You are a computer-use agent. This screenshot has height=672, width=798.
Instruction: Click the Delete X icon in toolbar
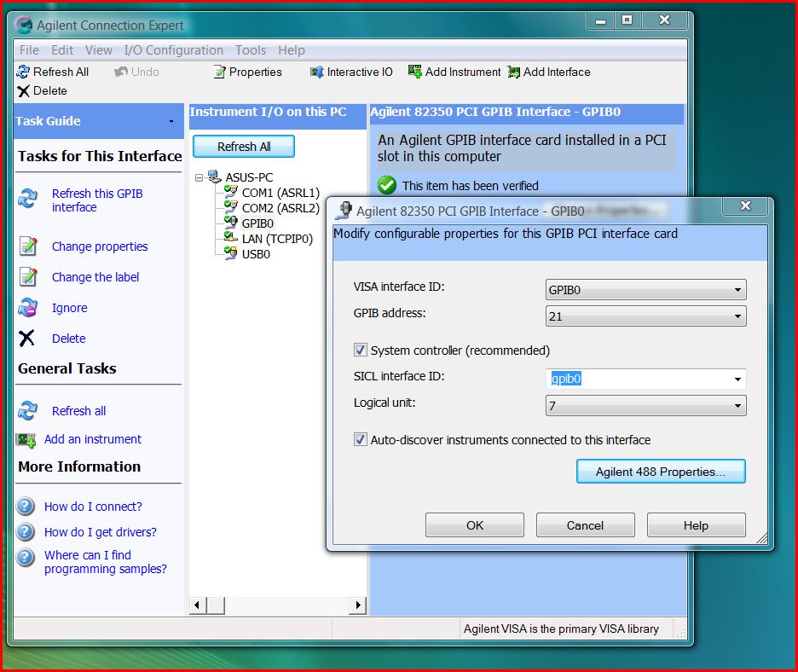23,91
